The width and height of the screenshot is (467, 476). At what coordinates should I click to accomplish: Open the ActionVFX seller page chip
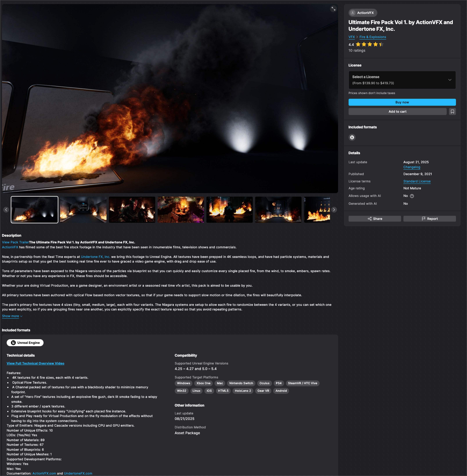(x=363, y=13)
